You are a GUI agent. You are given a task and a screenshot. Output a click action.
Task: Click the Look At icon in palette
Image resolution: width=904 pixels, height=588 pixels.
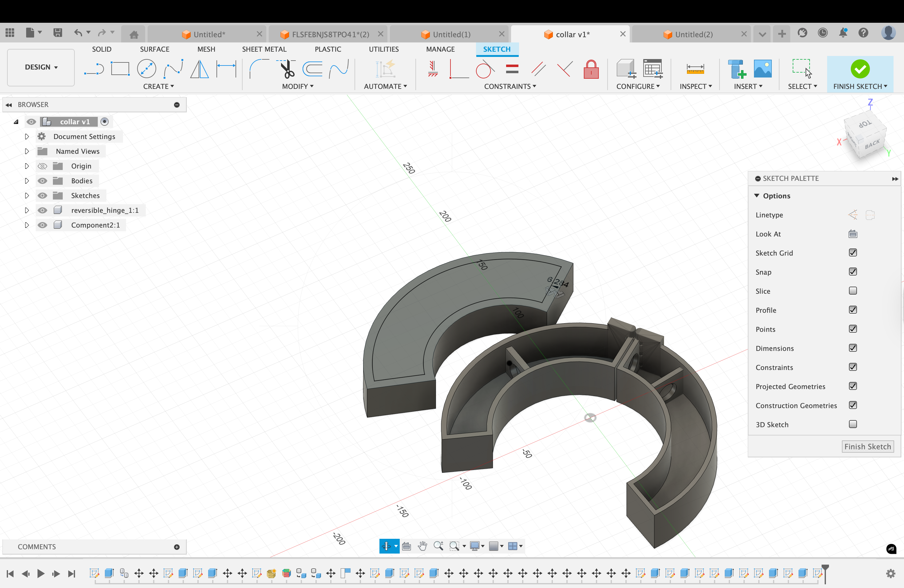[x=853, y=234]
